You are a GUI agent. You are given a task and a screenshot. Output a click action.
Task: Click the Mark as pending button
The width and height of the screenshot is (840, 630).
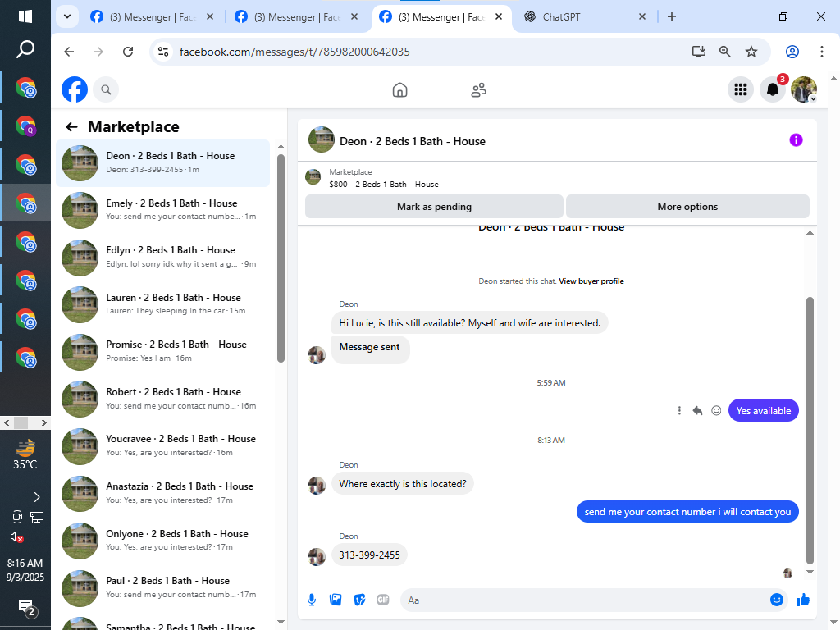[434, 207]
